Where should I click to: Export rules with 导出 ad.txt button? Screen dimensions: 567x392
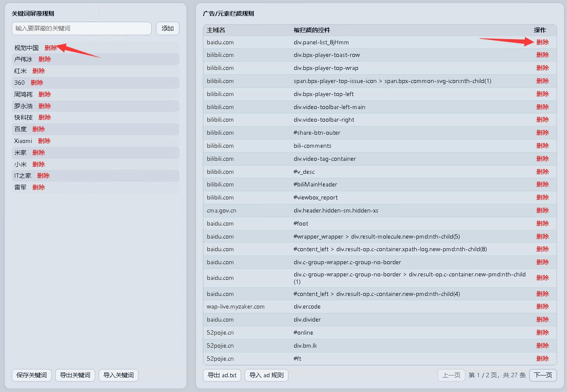tap(222, 375)
